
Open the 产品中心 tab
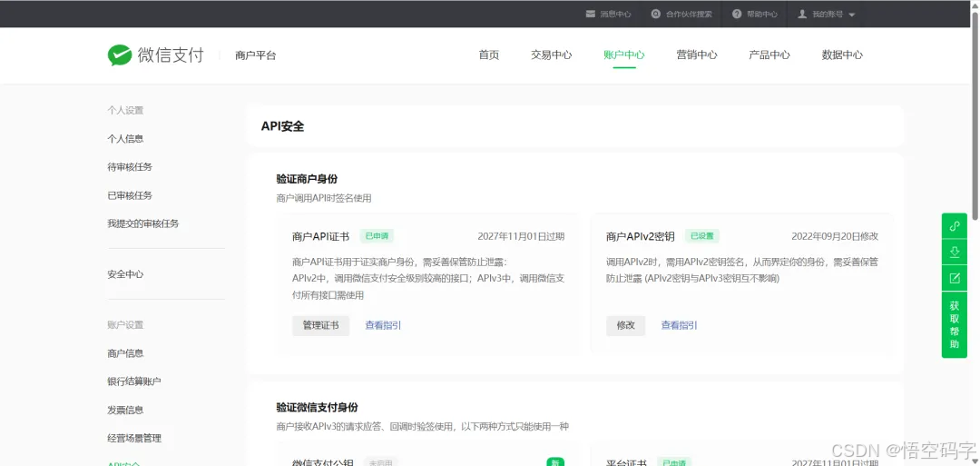click(x=769, y=55)
